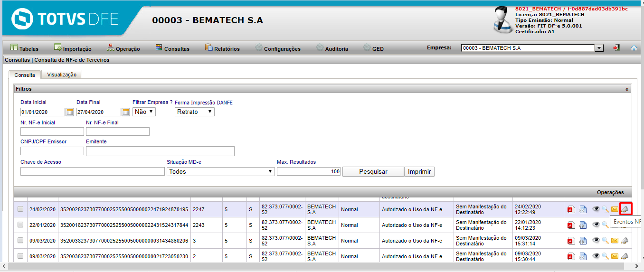Open Eventos NF-e megaphone for NF-e 2247
This screenshot has width=644, height=272.
tap(625, 209)
